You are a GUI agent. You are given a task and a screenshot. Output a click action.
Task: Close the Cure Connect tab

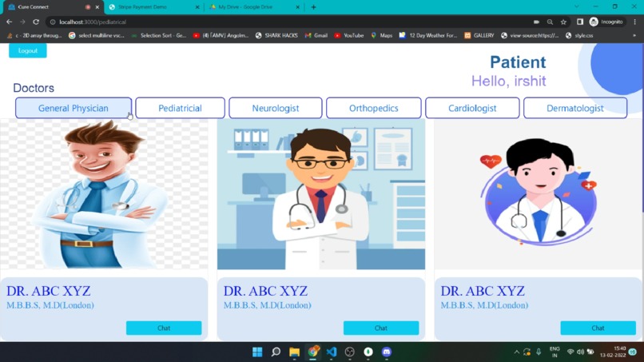97,7
